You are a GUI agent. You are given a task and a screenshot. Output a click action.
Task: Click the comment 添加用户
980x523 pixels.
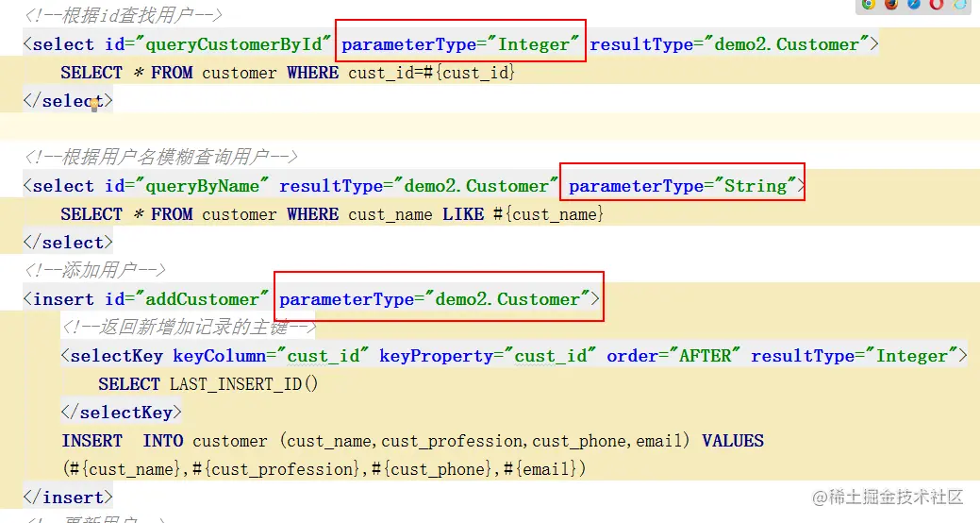[x=95, y=270]
